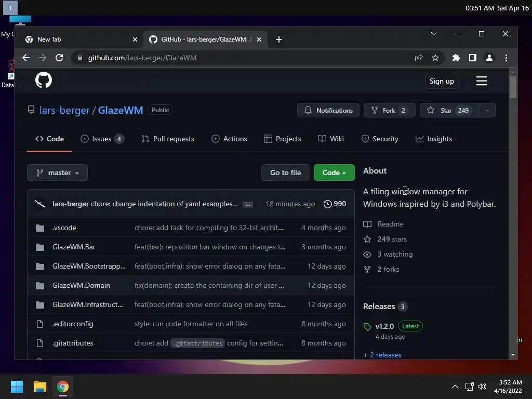Screen dimensions: 532x399
Task: Click the v1.2.0 release tag icon
Action: click(x=367, y=327)
